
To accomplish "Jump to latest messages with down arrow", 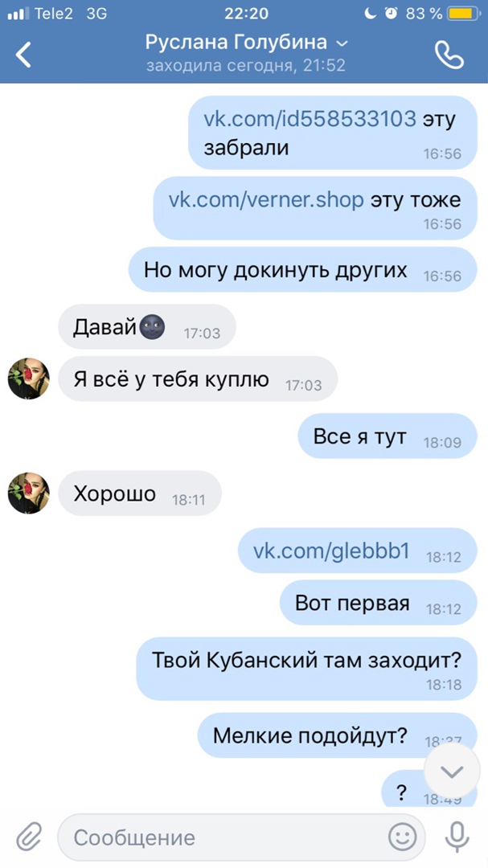I will click(452, 771).
